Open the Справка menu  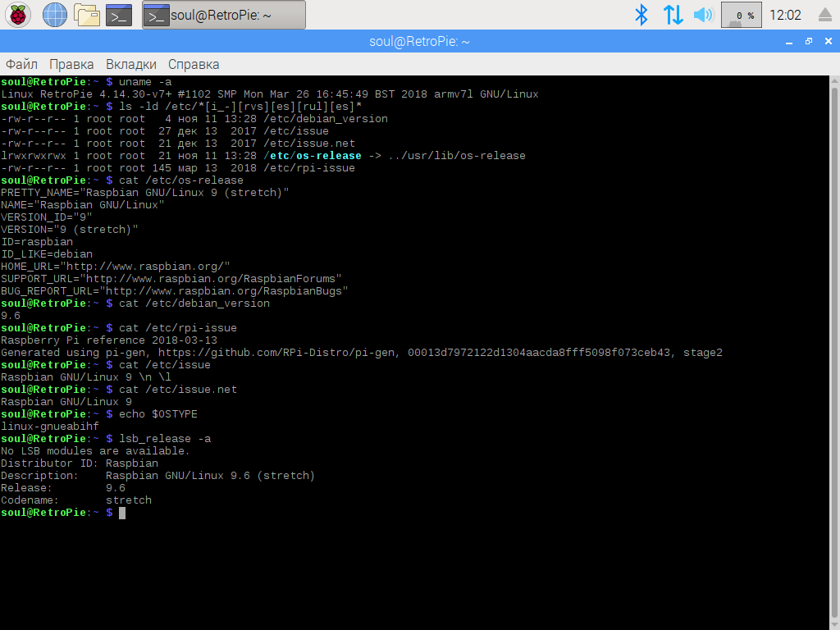tap(194, 64)
